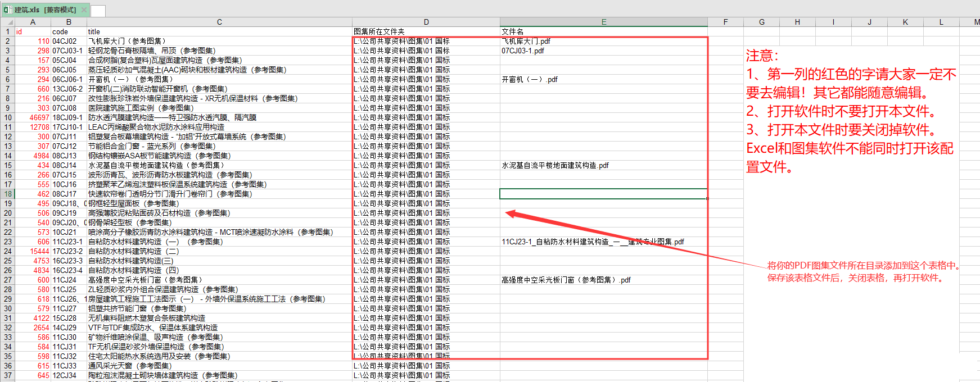
Task: Click the blank new tab button beside 建筑.xls
Action: (98, 11)
